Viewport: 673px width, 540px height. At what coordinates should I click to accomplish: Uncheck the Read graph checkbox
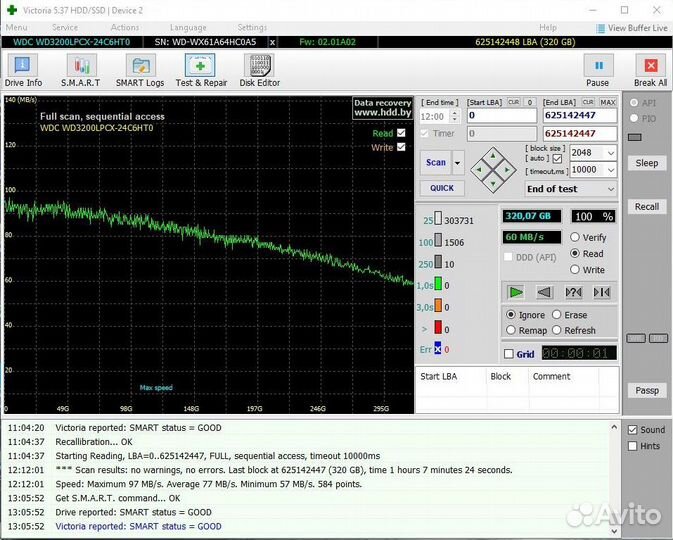[401, 133]
